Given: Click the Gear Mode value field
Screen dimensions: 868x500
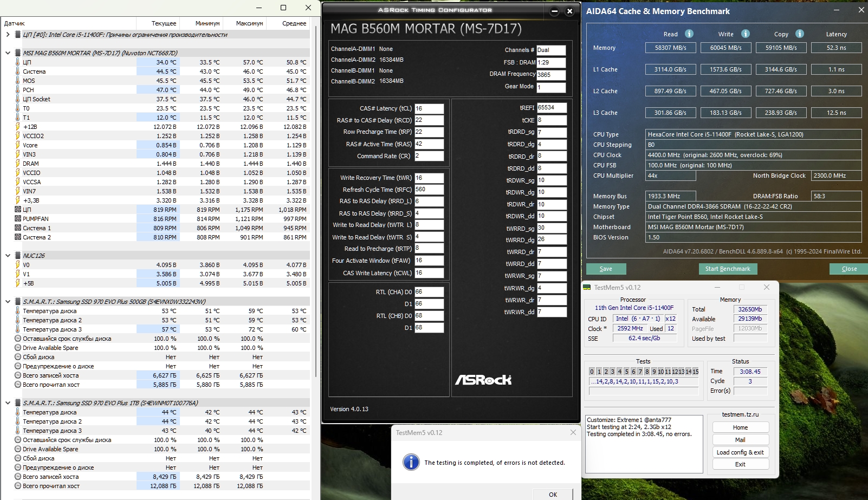Looking at the screenshot, I should pos(551,87).
